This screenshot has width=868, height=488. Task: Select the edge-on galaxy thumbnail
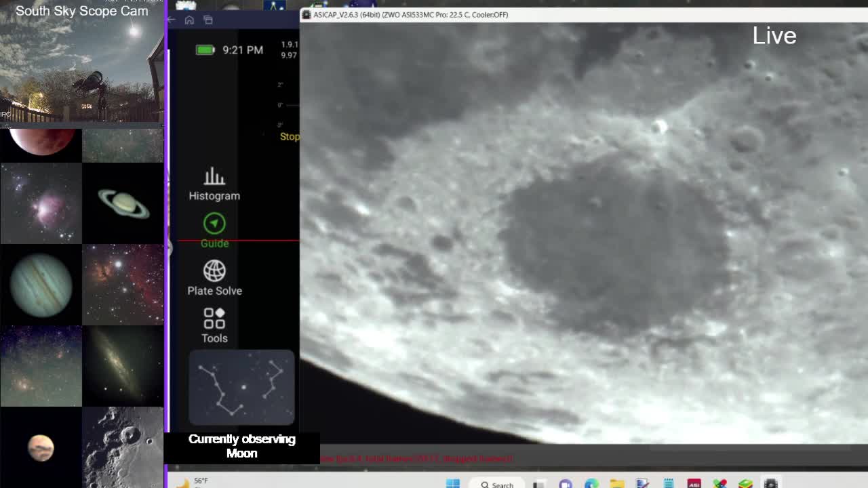pos(123,366)
